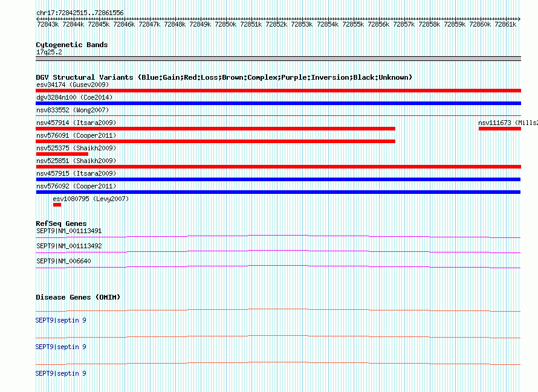Click the red nsv576091 (Cooper2011) loss bar
The width and height of the screenshot is (538, 392).
pyautogui.click(x=215, y=141)
